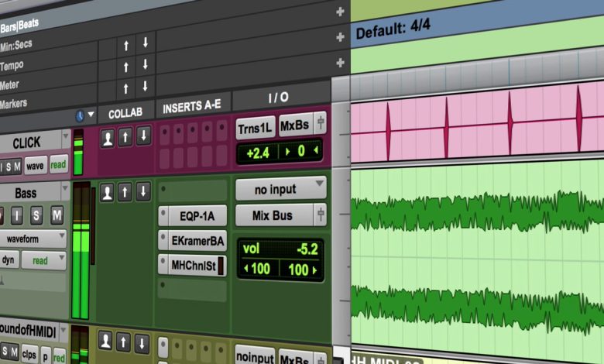
Task: Open the CLICK track name dropdown arrow
Action: [x=65, y=136]
